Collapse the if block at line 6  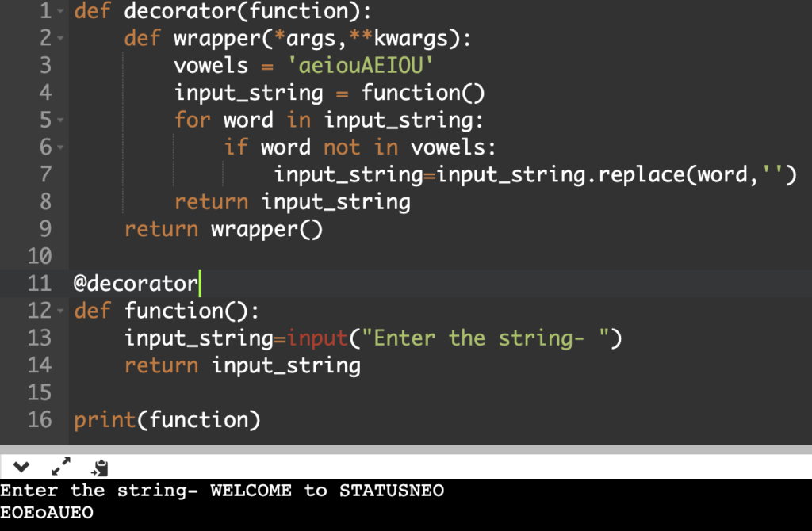pyautogui.click(x=62, y=148)
